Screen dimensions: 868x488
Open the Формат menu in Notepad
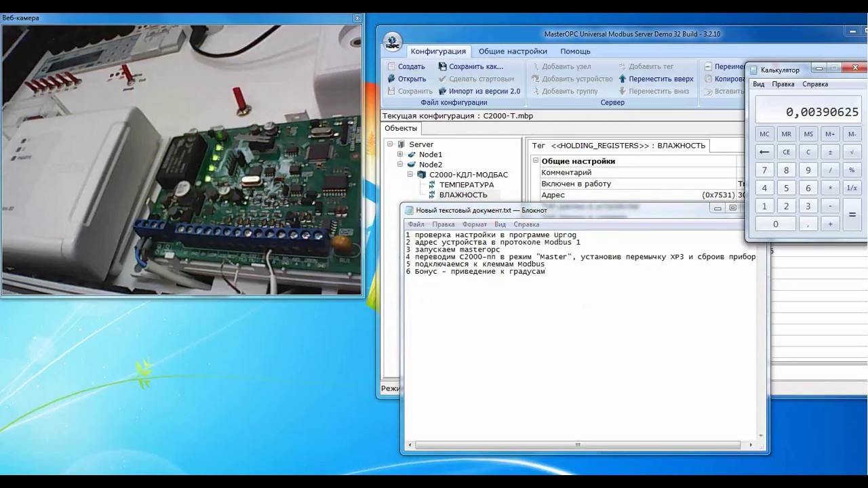[474, 224]
